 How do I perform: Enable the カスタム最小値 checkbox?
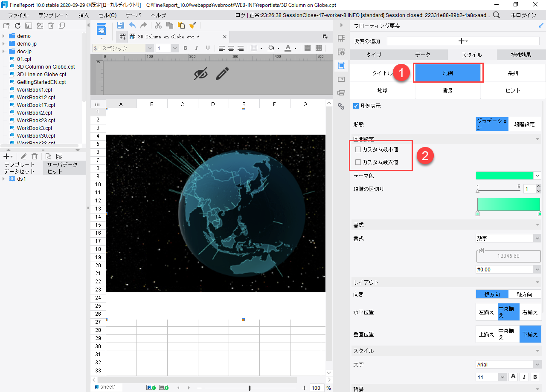[x=358, y=150]
